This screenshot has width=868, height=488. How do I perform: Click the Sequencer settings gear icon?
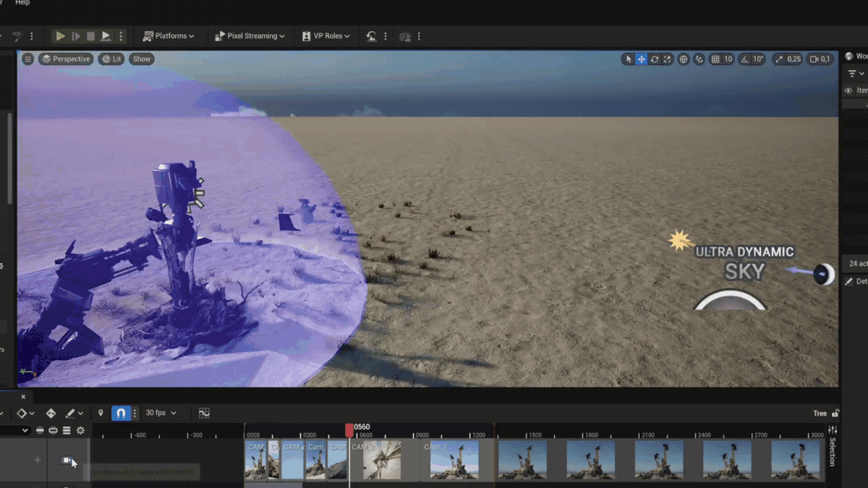[x=80, y=431]
